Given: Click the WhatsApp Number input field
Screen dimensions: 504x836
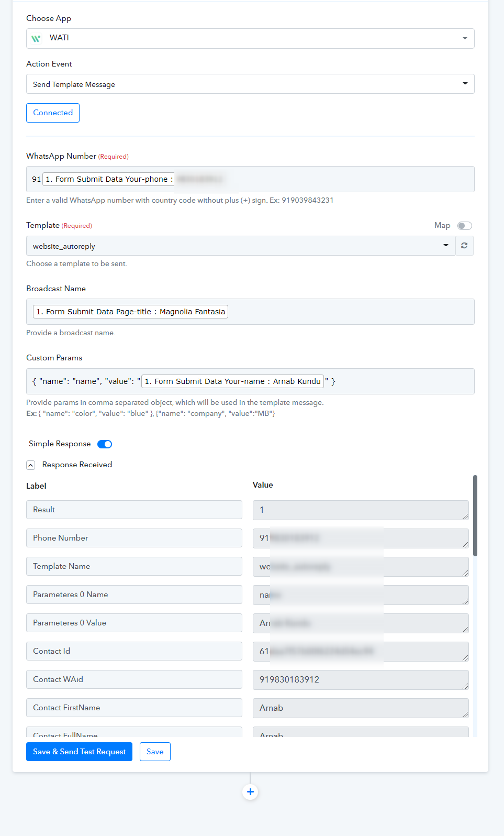Looking at the screenshot, I should [x=250, y=179].
